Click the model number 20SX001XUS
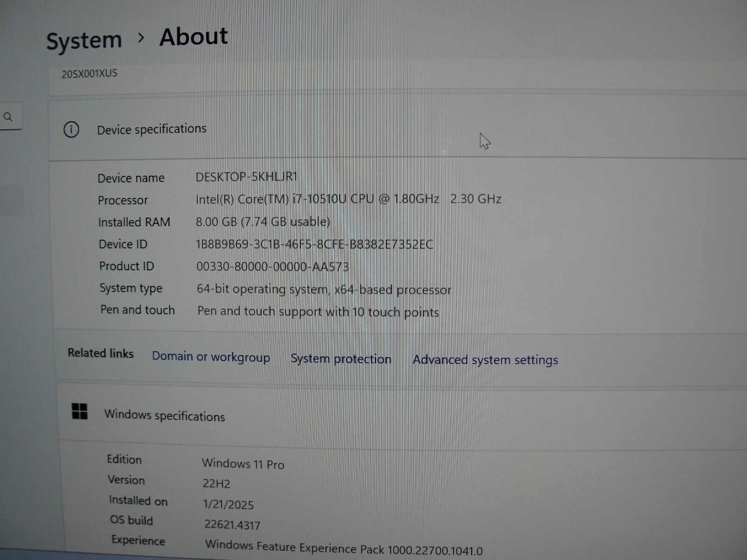The width and height of the screenshot is (747, 560). point(89,74)
